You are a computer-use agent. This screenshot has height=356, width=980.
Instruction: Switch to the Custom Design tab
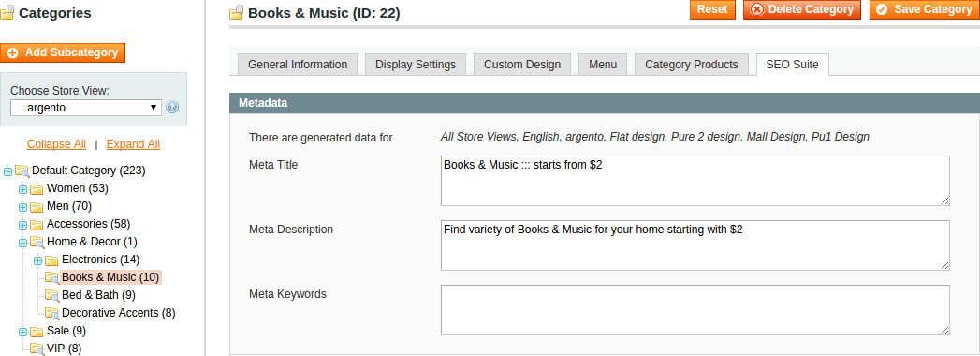coord(522,65)
